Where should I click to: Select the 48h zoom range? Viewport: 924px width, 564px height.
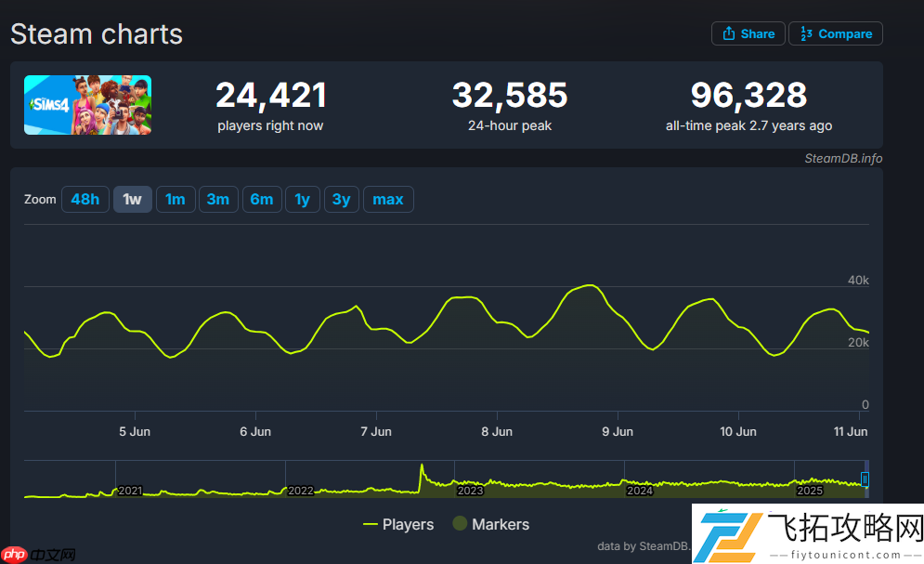click(x=85, y=199)
